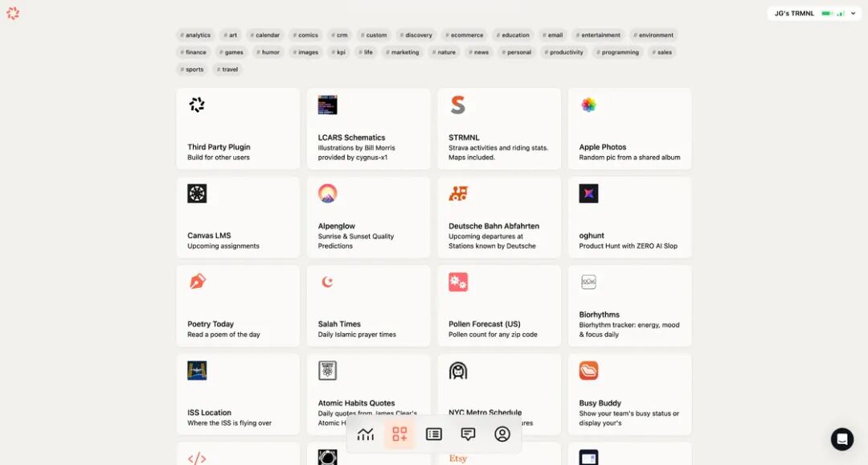
Task: Choose the life tag filter
Action: click(x=366, y=52)
